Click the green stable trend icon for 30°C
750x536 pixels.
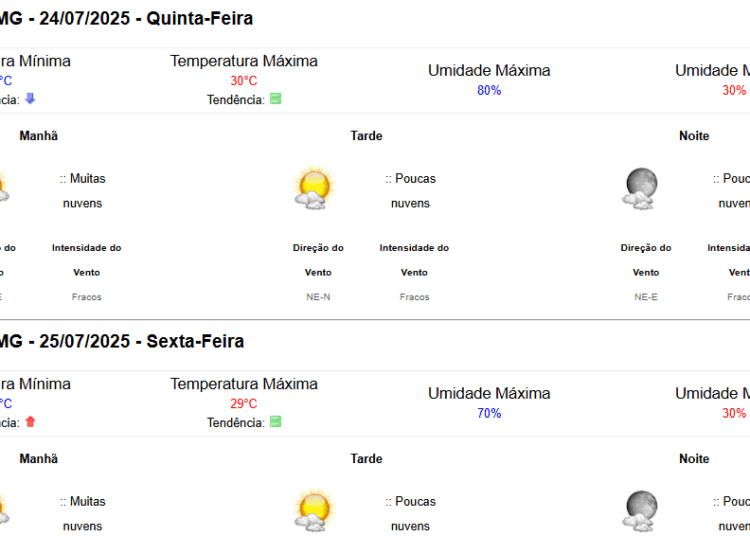tap(276, 99)
